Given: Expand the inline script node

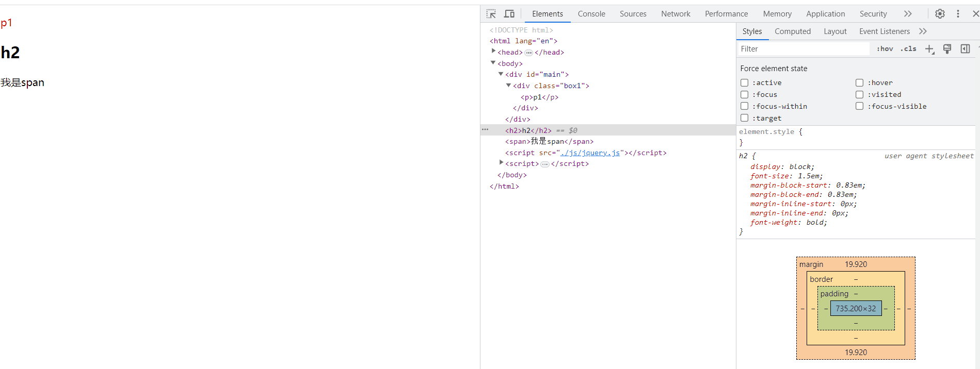Looking at the screenshot, I should tap(502, 163).
